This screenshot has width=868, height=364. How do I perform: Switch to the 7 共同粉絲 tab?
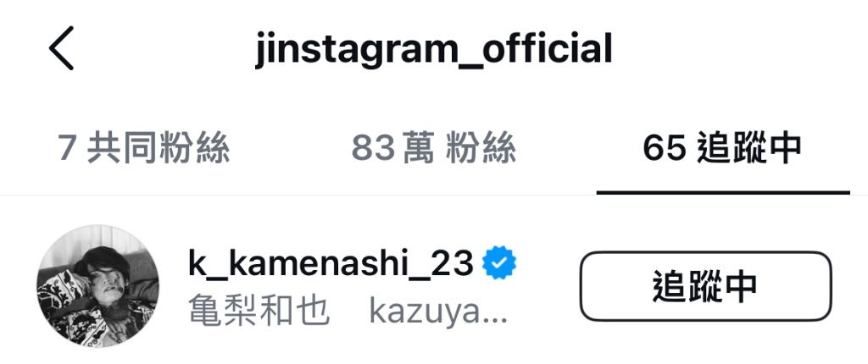coord(144,148)
